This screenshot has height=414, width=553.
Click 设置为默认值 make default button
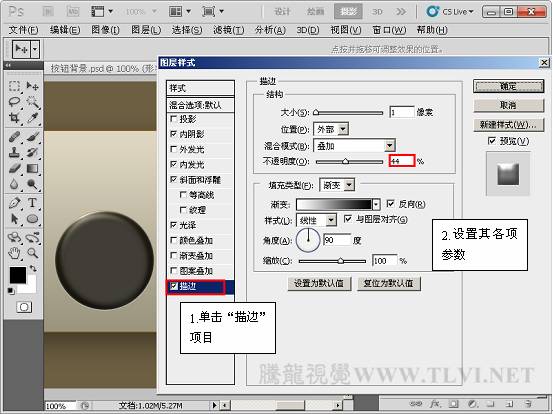click(x=319, y=283)
